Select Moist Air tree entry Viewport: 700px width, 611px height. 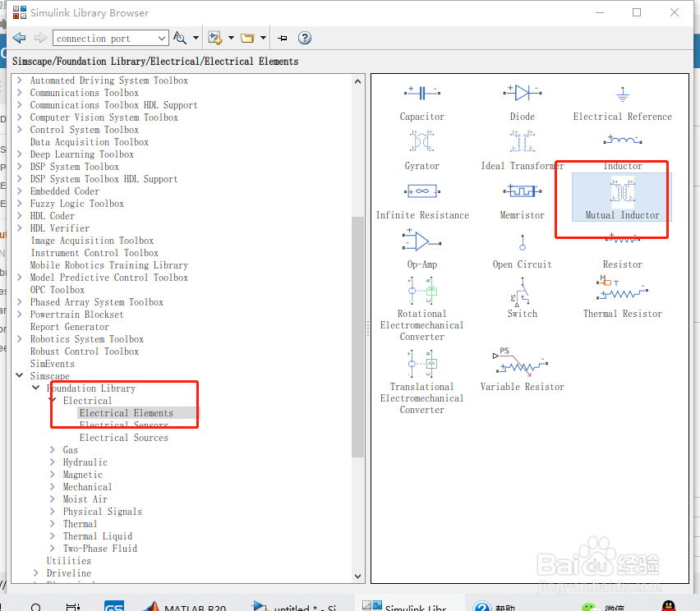click(85, 499)
